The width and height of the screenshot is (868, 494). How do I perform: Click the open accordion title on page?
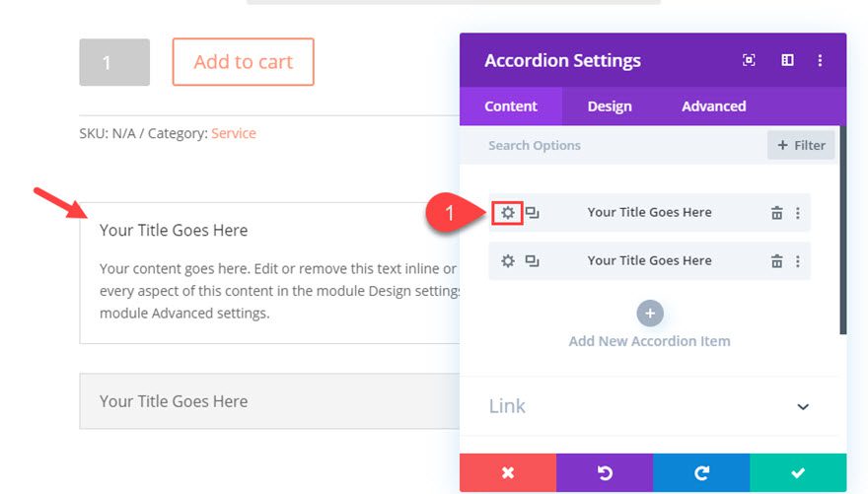click(x=174, y=230)
